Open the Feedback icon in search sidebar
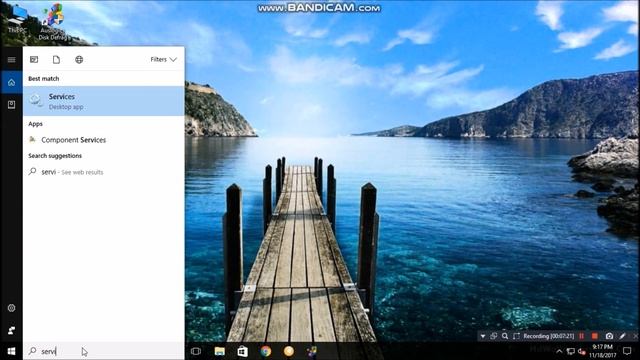Viewport: 640px width, 360px height. click(11, 330)
